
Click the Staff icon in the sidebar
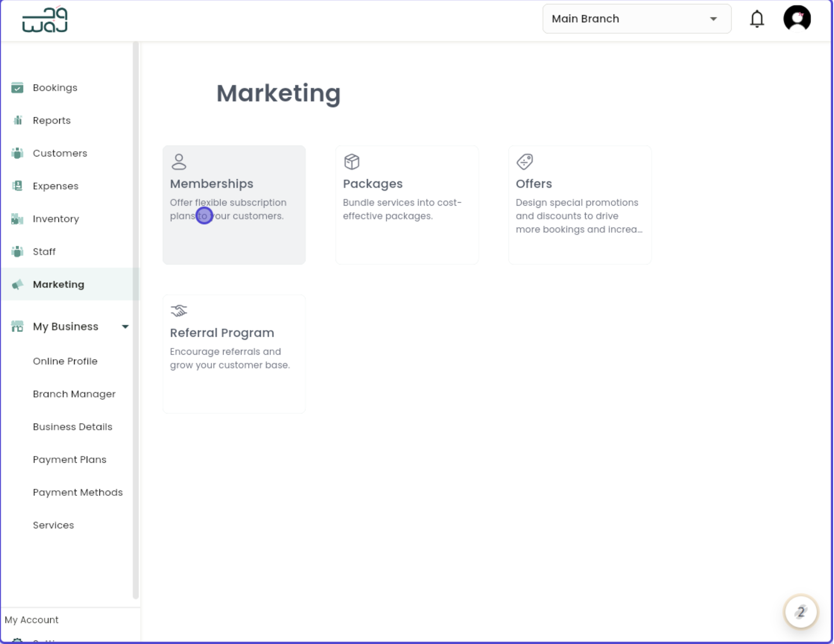pos(17,251)
